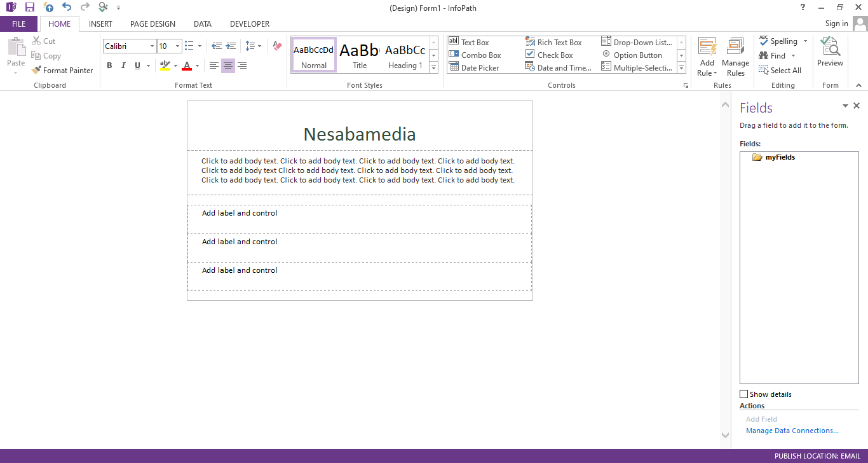Click the Spelling check icon
The height and width of the screenshot is (463, 868).
pyautogui.click(x=764, y=41)
